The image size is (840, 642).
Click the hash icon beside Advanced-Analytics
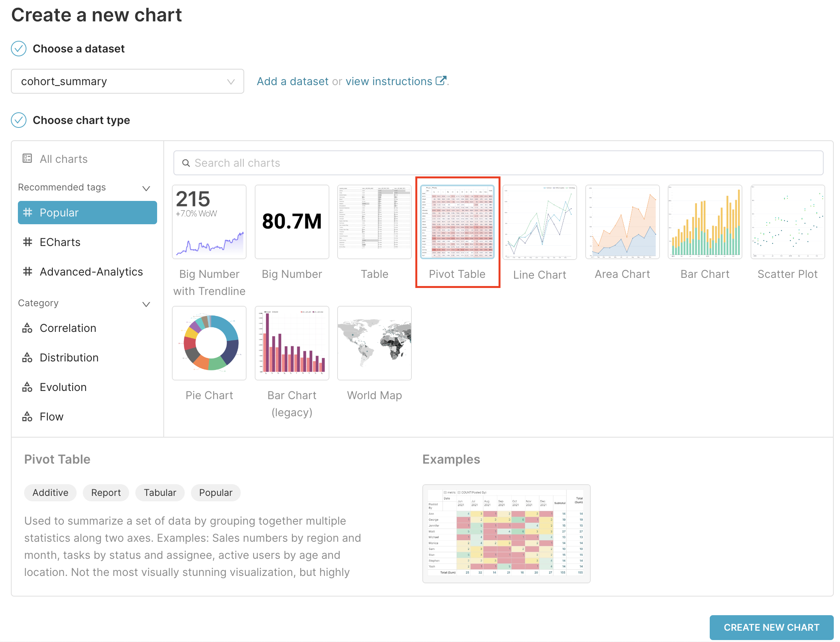point(27,272)
